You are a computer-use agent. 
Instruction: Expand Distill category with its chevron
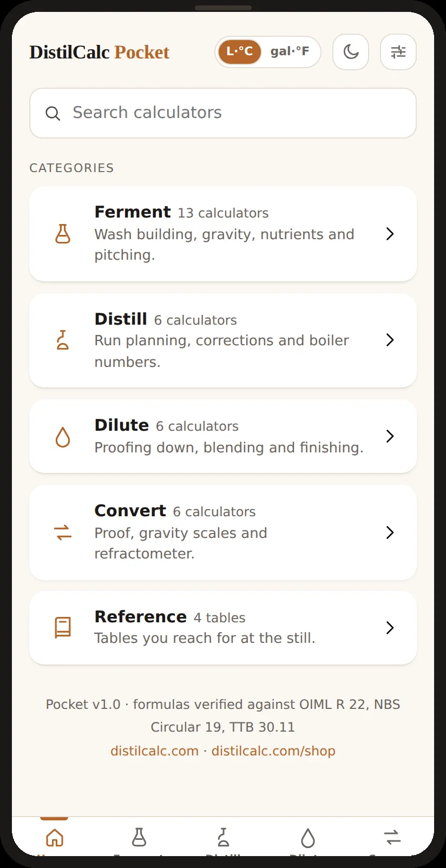click(390, 340)
